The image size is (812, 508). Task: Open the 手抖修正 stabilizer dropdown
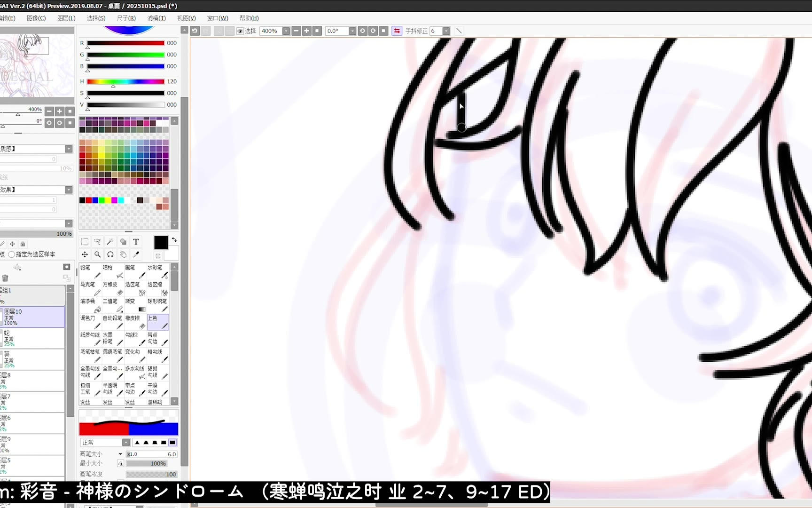tap(446, 31)
